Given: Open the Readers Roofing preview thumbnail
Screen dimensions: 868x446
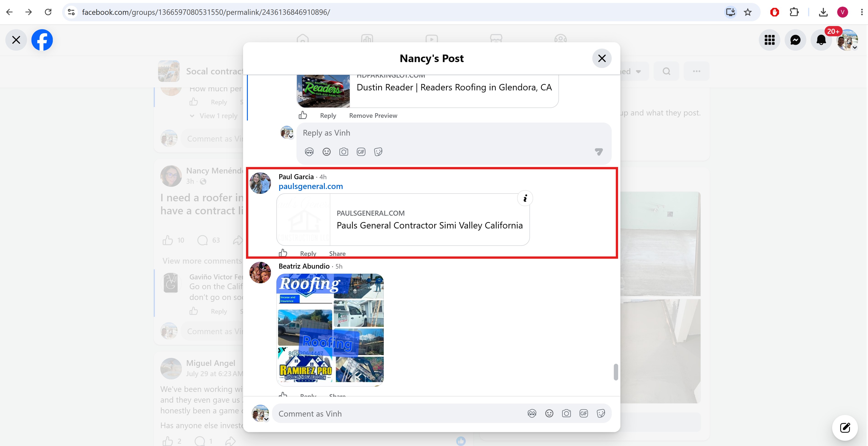Looking at the screenshot, I should [323, 91].
